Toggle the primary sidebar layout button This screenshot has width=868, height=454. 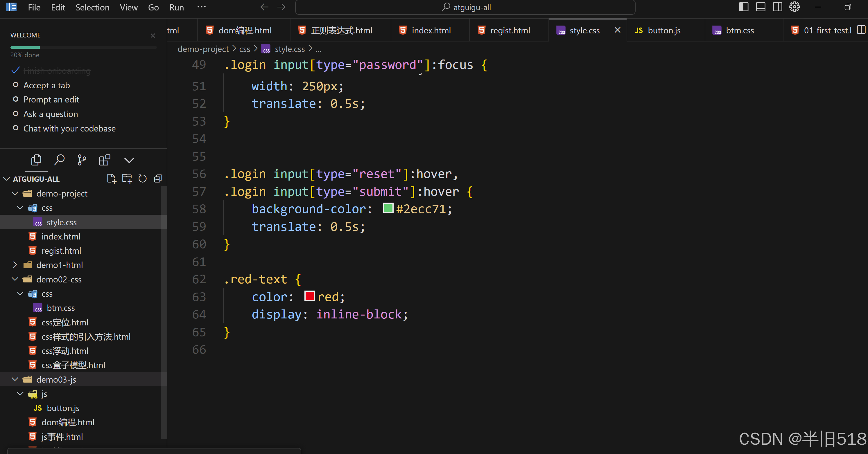click(x=743, y=7)
